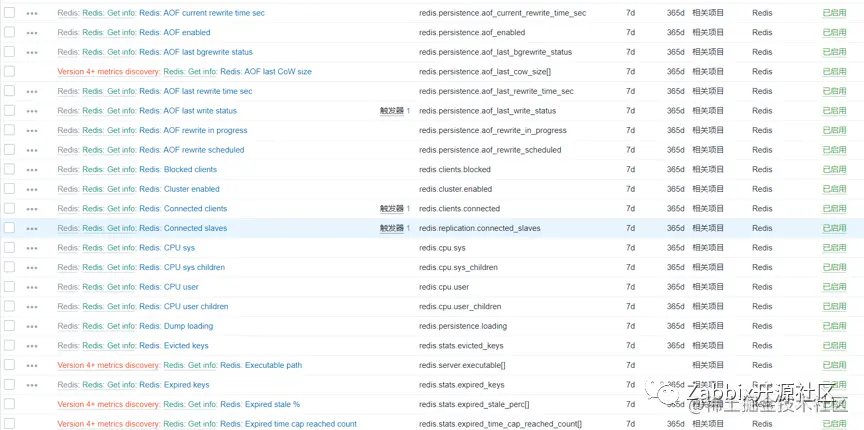This screenshot has height=430, width=864.
Task: Open the ellipsis menu for Executable path row
Action: tap(32, 366)
